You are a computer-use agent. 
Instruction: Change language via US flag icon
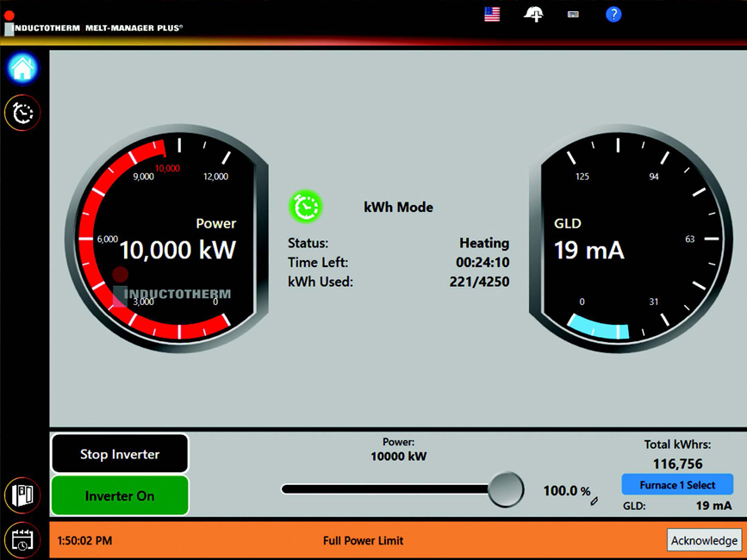pyautogui.click(x=492, y=15)
